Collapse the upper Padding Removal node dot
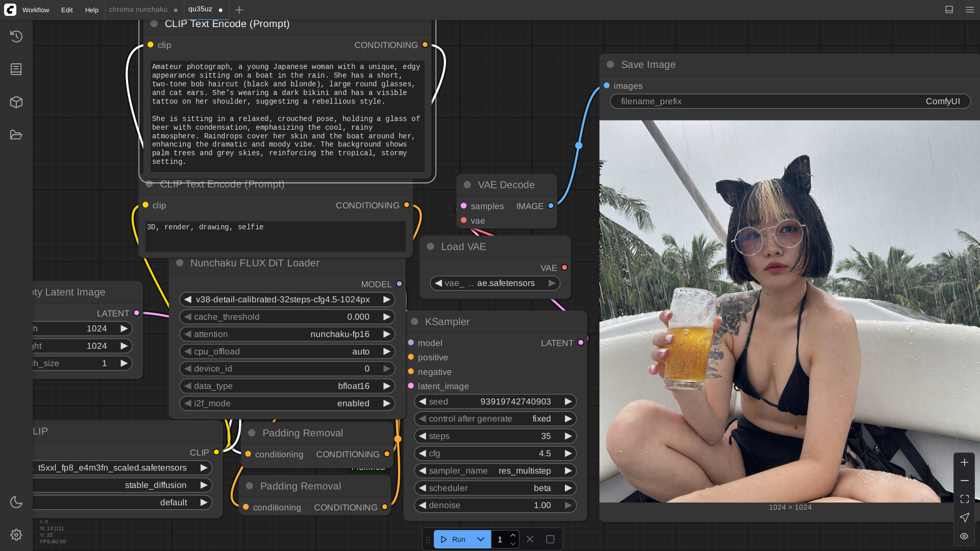This screenshot has height=551, width=980. point(252,433)
